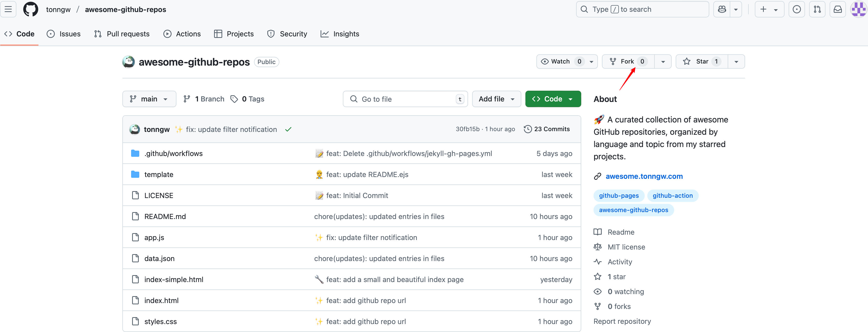The width and height of the screenshot is (868, 332).
Task: Open the Security tab
Action: coord(287,34)
